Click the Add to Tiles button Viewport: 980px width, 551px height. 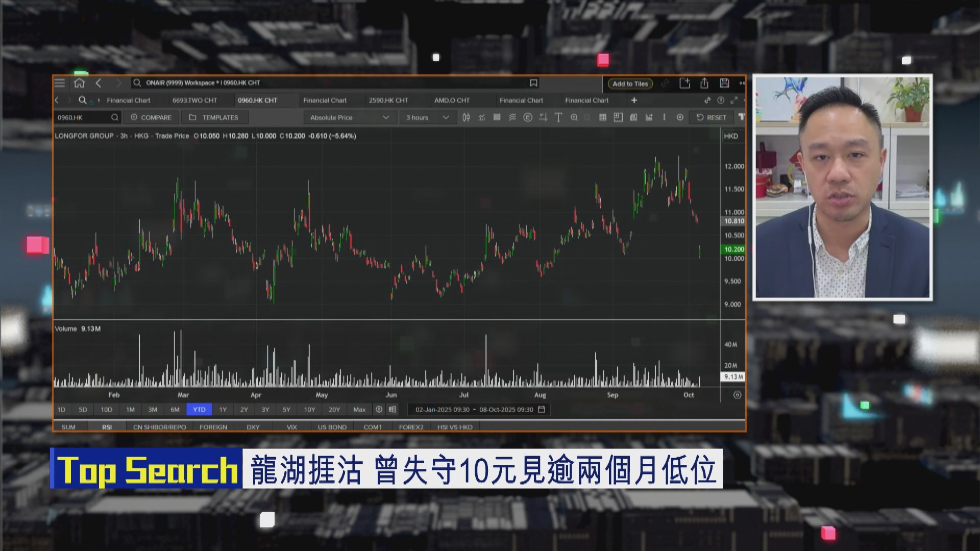(630, 84)
